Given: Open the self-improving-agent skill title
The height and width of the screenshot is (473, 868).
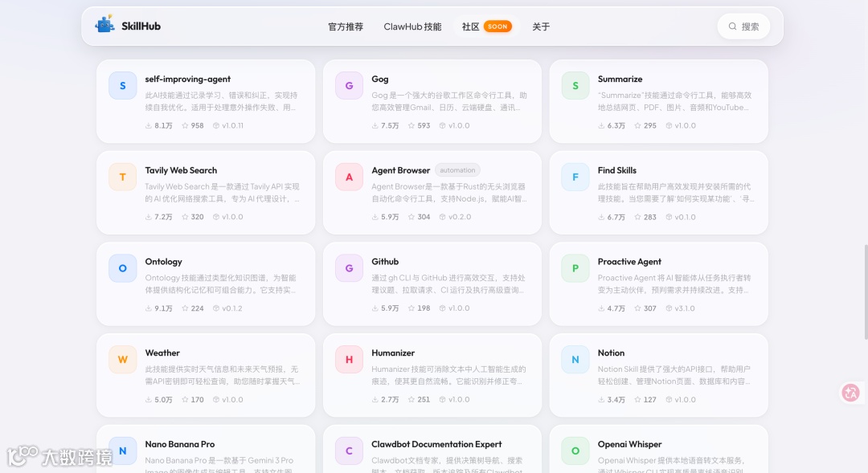Looking at the screenshot, I should [x=187, y=80].
